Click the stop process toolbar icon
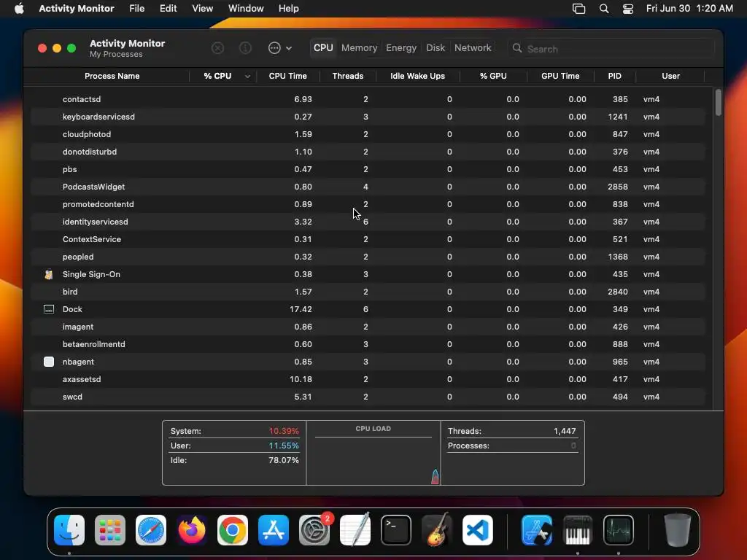This screenshot has width=747, height=560. pyautogui.click(x=217, y=48)
